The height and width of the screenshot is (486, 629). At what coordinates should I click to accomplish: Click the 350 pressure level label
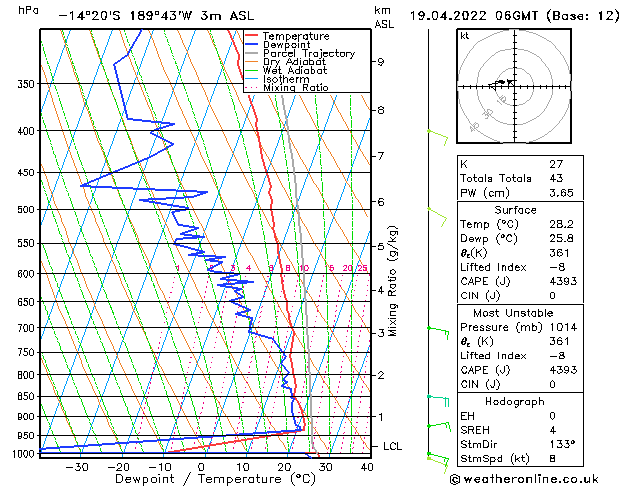[26, 84]
